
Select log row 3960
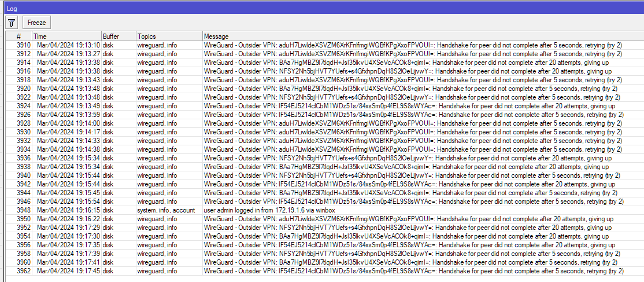pyautogui.click(x=324, y=262)
